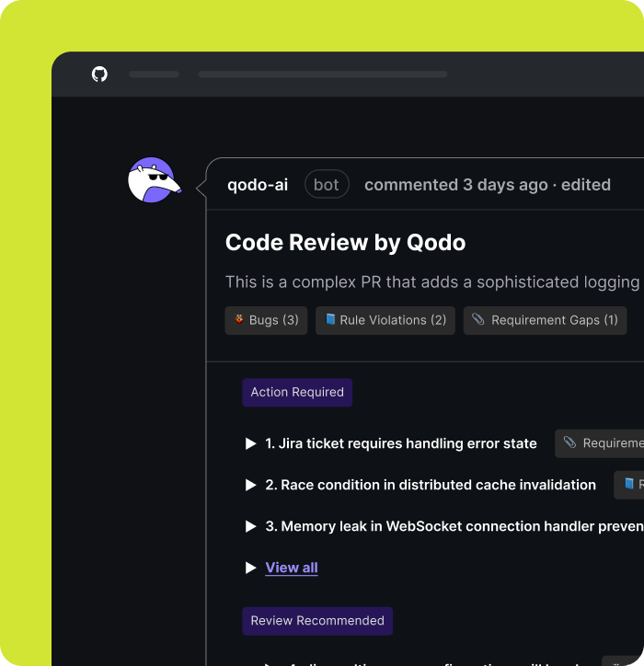Viewport: 644px width, 666px height.
Task: Click the short placeholder bar beside GitHub logo
Action: pyautogui.click(x=154, y=74)
